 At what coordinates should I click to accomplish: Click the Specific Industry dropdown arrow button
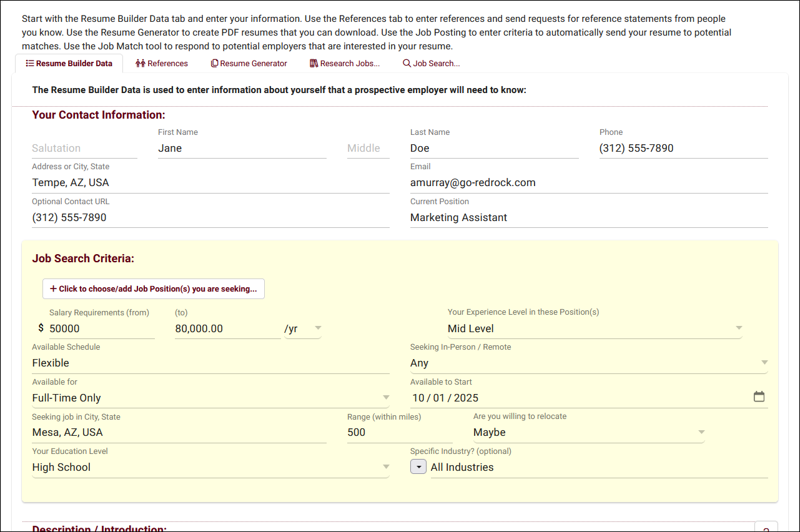click(x=418, y=467)
